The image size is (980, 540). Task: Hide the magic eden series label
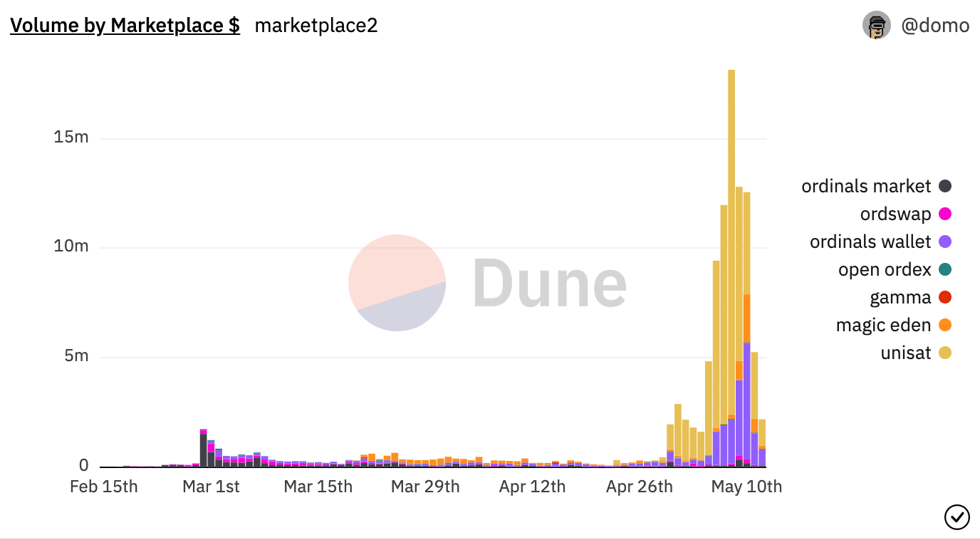(883, 326)
